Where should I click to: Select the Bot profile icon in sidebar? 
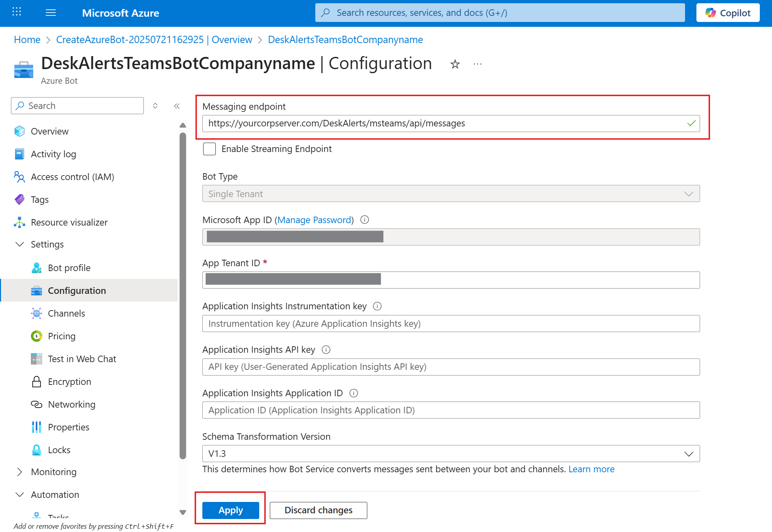[37, 267]
